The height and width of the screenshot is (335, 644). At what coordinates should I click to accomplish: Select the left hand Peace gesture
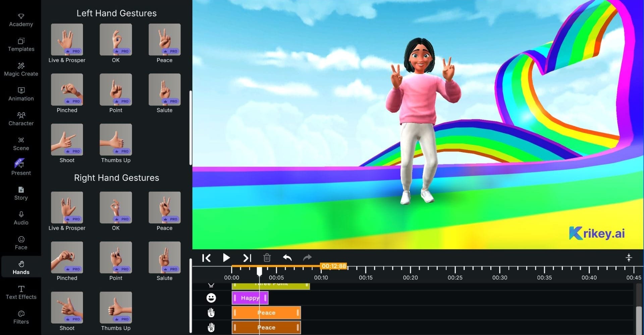(x=164, y=39)
